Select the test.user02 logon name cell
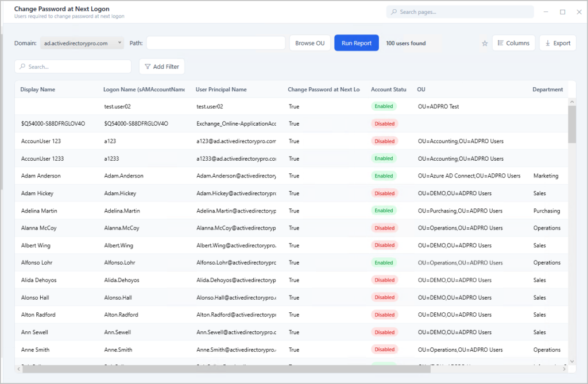This screenshot has height=384, width=588. tap(117, 107)
